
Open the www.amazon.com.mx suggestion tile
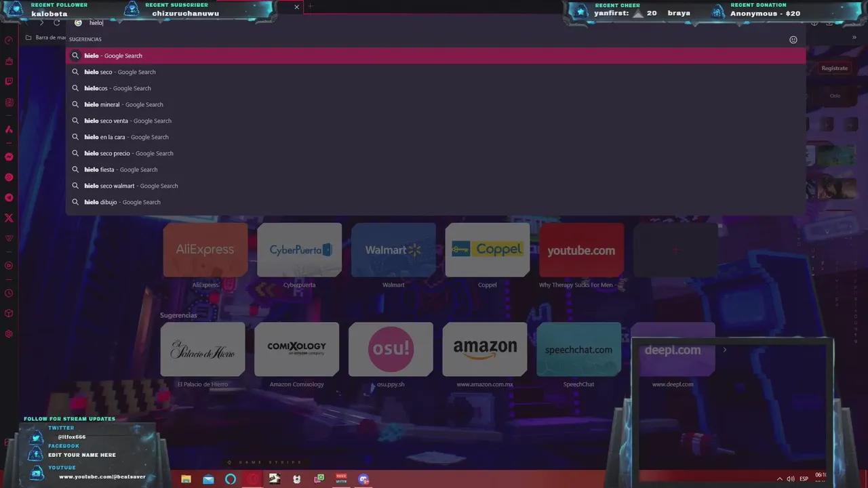485,349
